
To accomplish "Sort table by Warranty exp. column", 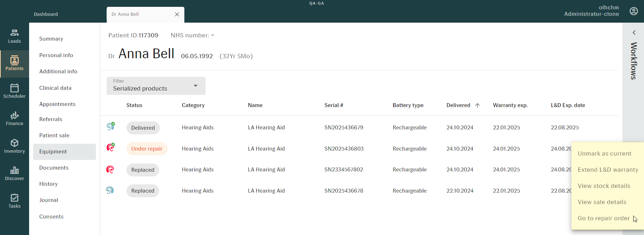I will pyautogui.click(x=510, y=105).
